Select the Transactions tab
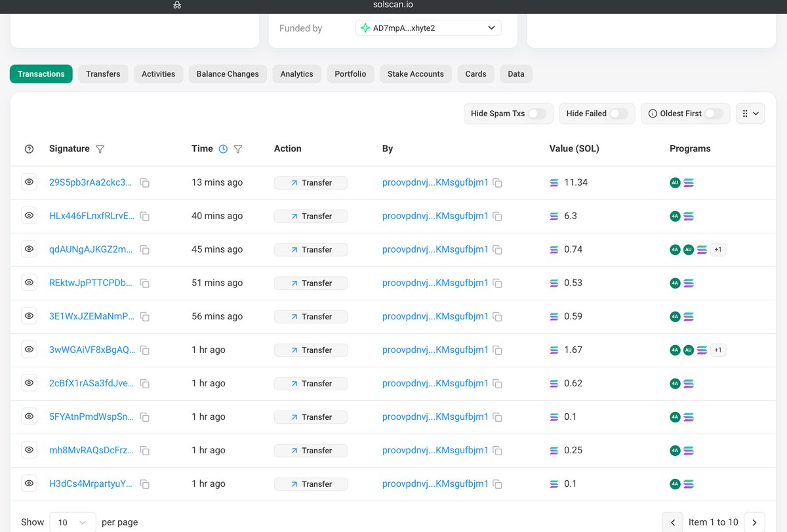787x532 pixels. 41,74
